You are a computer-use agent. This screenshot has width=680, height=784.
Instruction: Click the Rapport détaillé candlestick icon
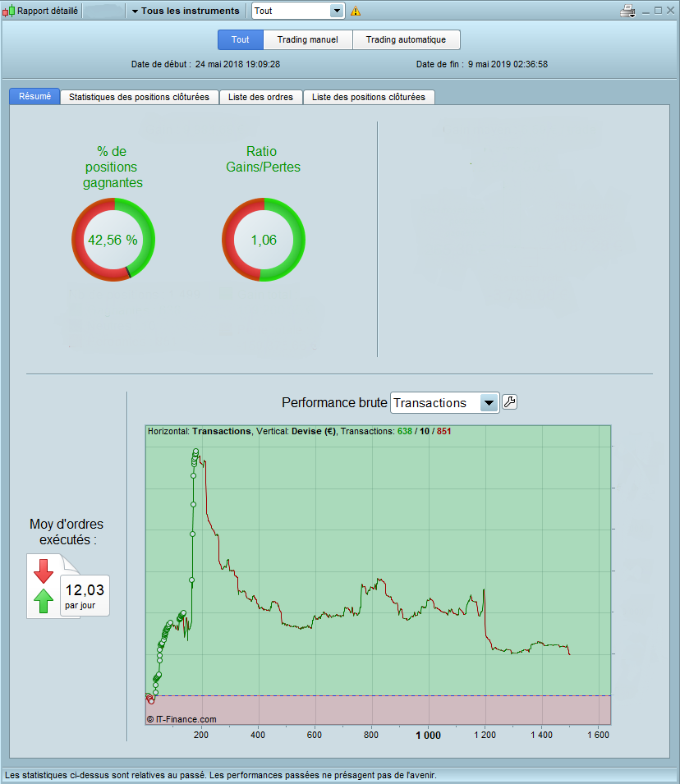point(8,11)
